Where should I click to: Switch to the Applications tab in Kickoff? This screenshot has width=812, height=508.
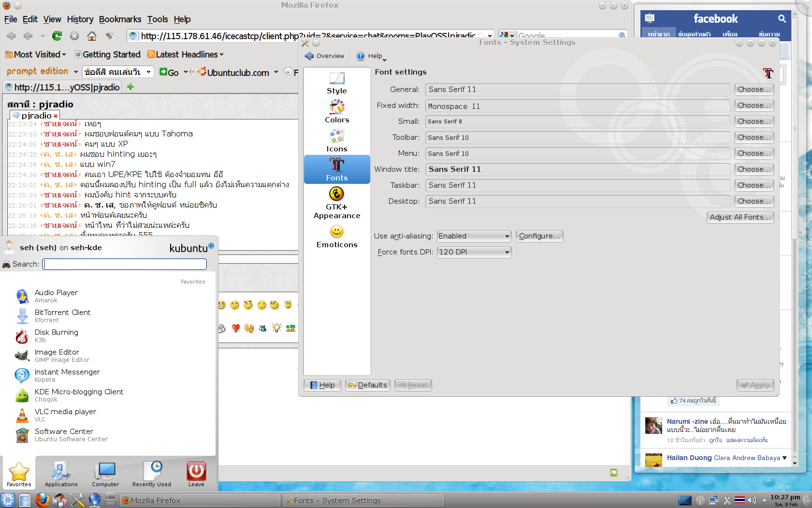coord(61,474)
